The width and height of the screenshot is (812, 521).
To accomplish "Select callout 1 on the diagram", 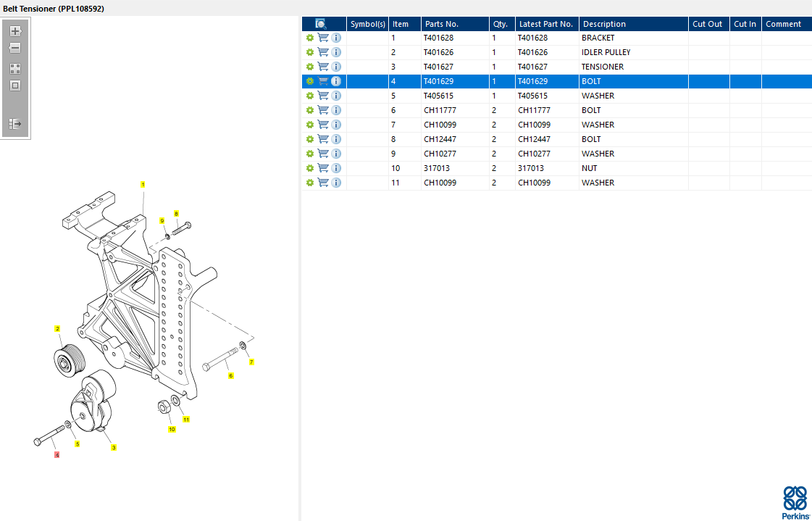I will [x=143, y=184].
